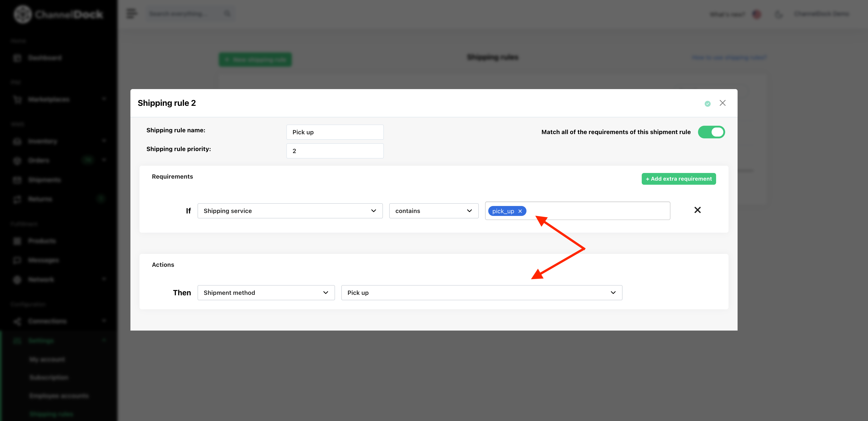Click into the Shipping rule name field
Image resolution: width=868 pixels, height=421 pixels.
click(x=335, y=132)
